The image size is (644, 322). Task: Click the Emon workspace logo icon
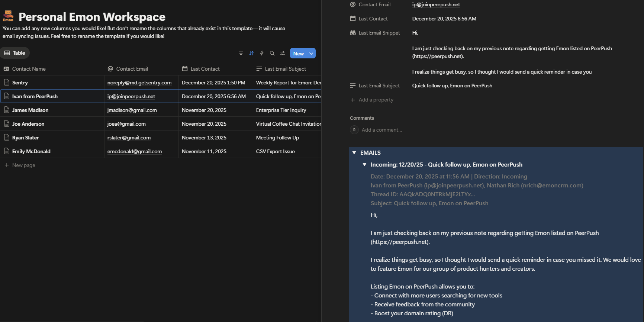pos(8,16)
